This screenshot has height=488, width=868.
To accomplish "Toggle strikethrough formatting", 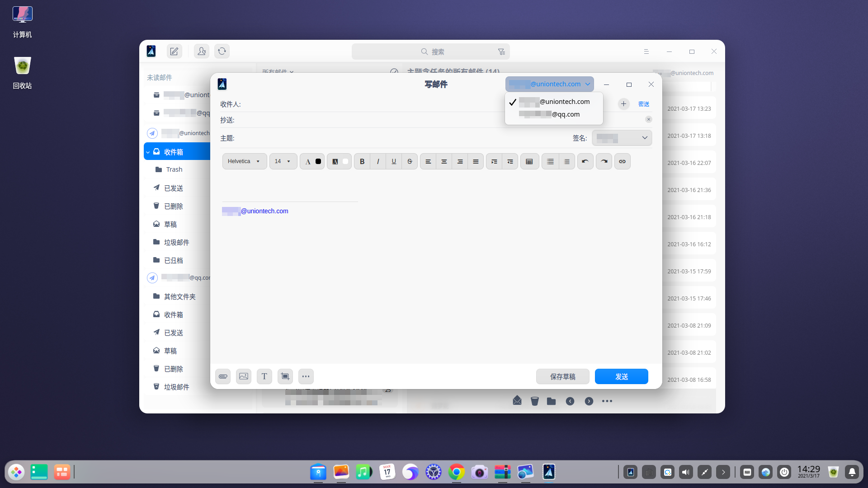I will [x=410, y=161].
